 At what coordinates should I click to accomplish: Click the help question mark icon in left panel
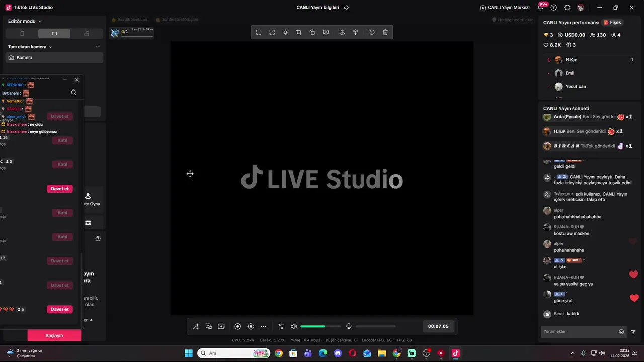tap(98, 239)
